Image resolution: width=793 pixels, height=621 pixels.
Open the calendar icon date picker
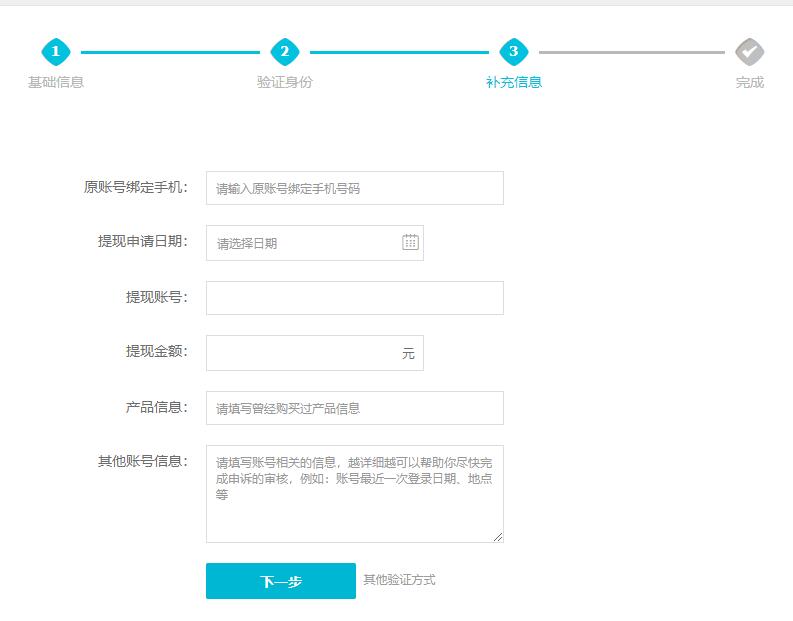[410, 242]
